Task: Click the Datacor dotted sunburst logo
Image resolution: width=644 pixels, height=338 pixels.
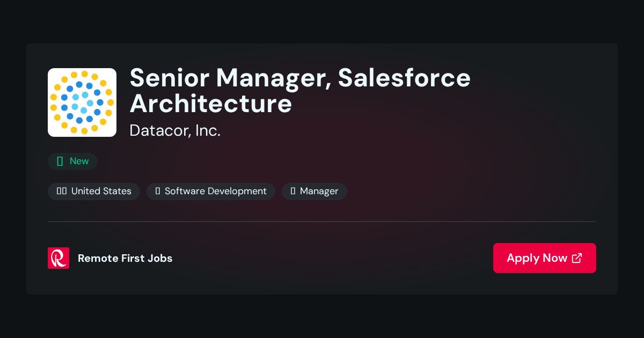Action: click(x=82, y=102)
